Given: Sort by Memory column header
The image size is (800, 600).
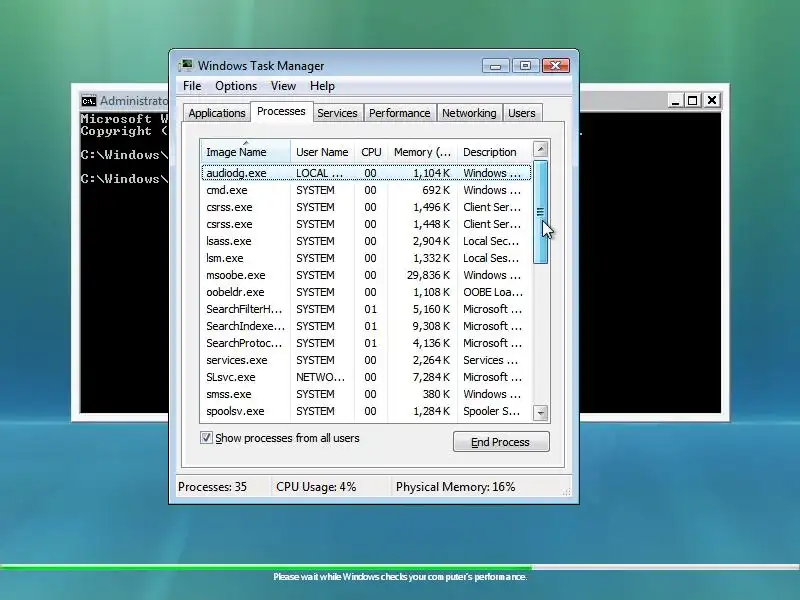Looking at the screenshot, I should (x=422, y=152).
